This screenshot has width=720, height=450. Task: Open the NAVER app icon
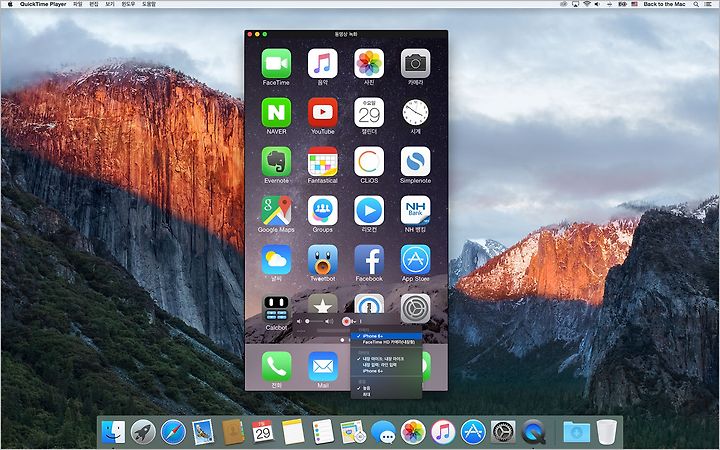[276, 112]
